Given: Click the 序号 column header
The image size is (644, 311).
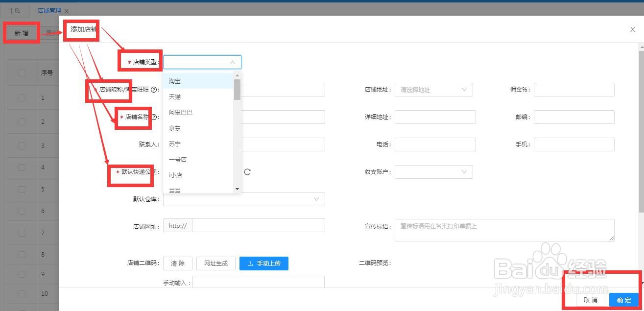Looking at the screenshot, I should click(x=47, y=73).
